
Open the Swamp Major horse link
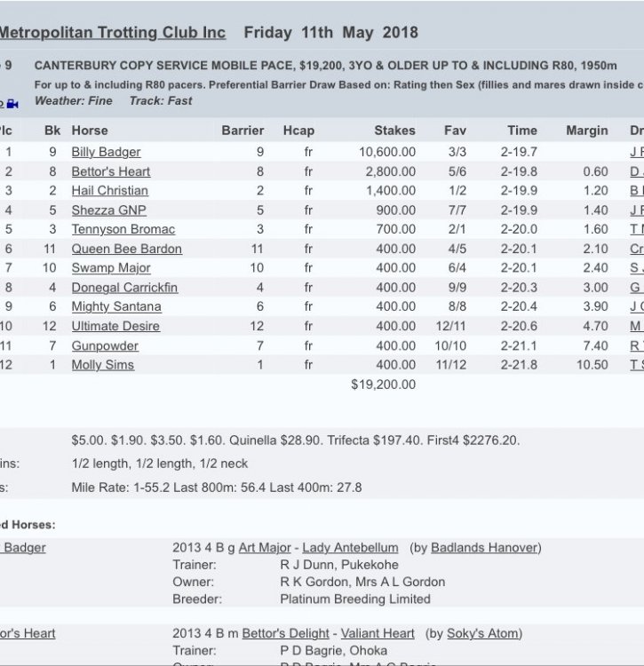tap(111, 268)
